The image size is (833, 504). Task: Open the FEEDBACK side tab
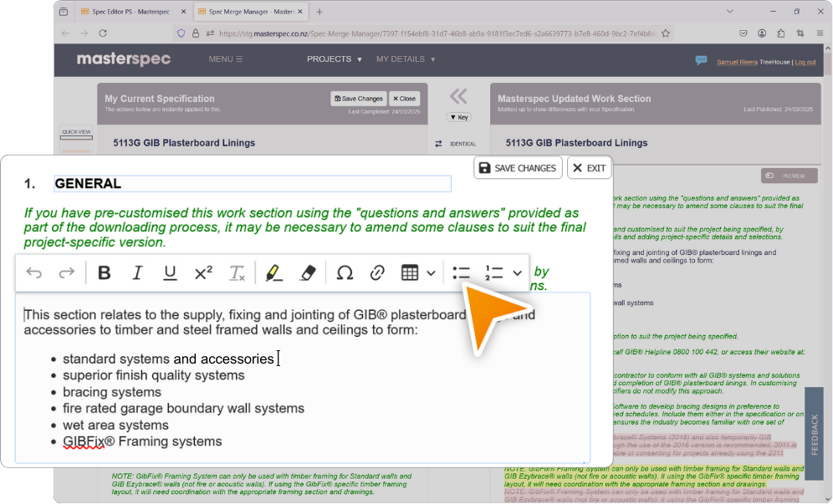pos(814,433)
